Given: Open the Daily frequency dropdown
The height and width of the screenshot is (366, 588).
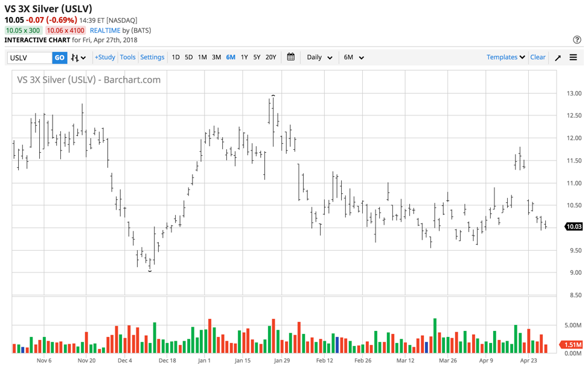Looking at the screenshot, I should 319,57.
